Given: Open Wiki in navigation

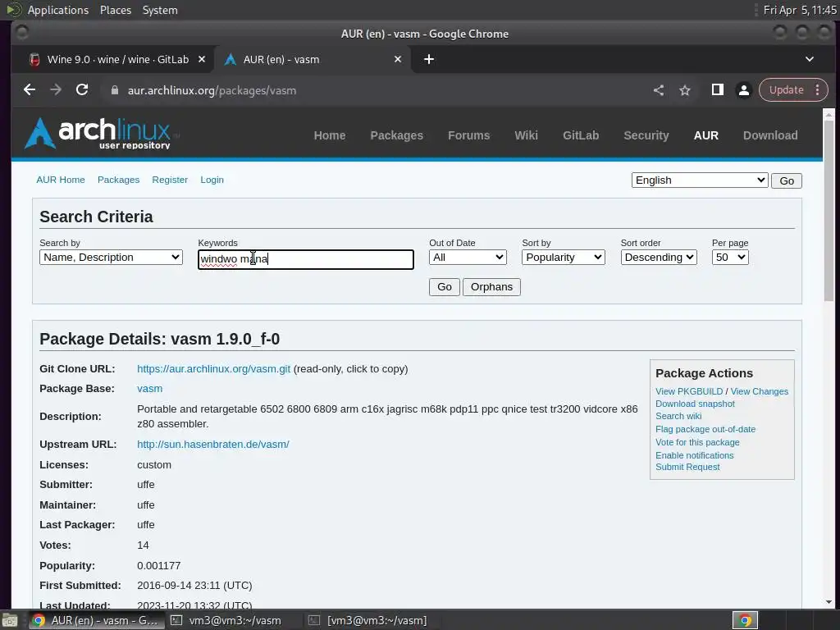Looking at the screenshot, I should click(x=526, y=135).
